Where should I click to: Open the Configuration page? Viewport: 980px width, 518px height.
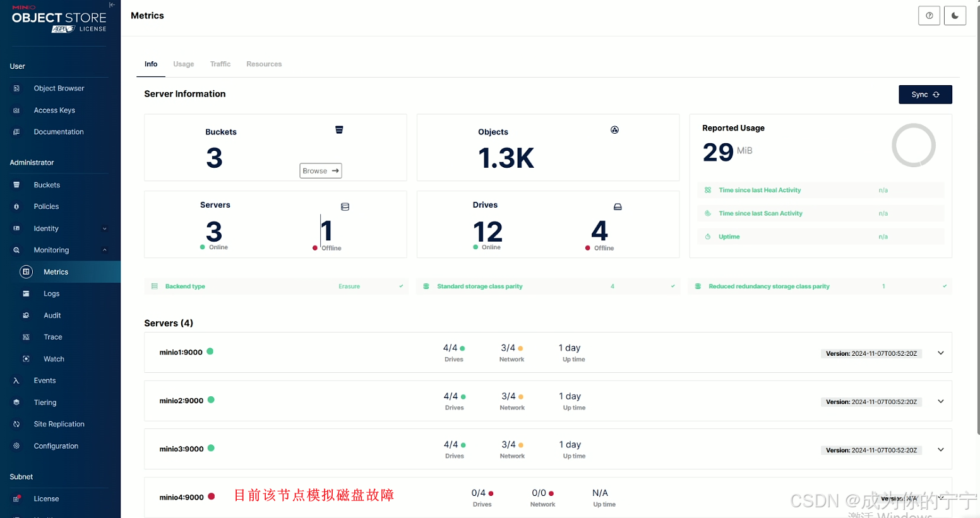[56, 446]
